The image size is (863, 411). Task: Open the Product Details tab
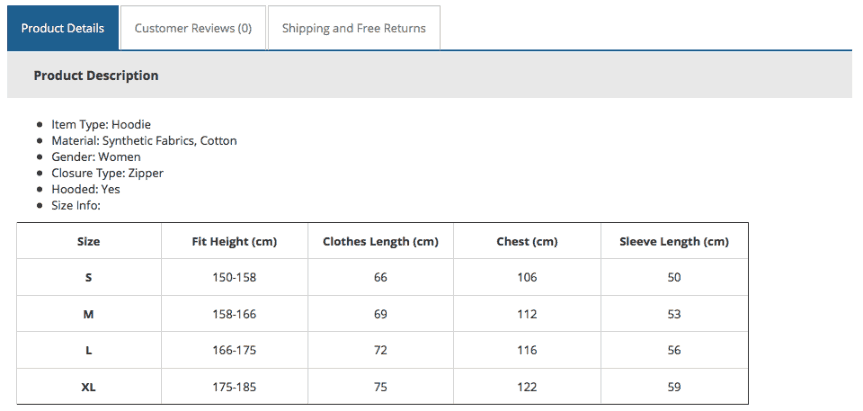[x=63, y=28]
